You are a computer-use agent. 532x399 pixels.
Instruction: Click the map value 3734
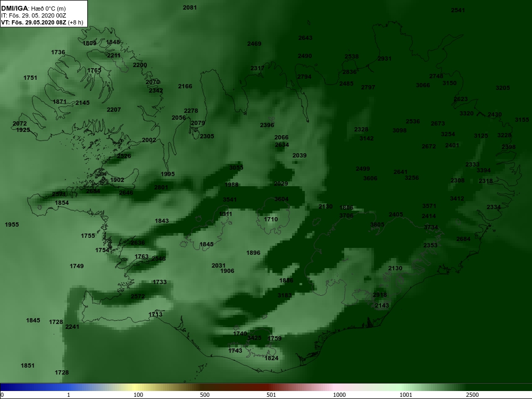[x=431, y=227]
